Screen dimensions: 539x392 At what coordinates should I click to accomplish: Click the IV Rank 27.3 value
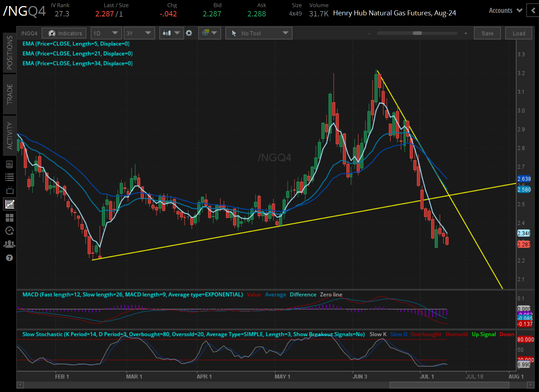coord(62,14)
